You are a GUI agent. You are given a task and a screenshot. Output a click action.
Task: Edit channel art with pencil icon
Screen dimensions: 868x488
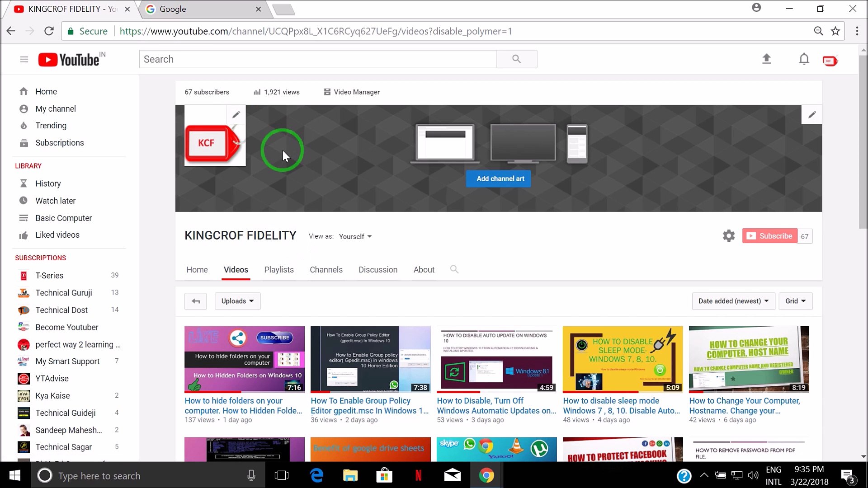coord(811,114)
